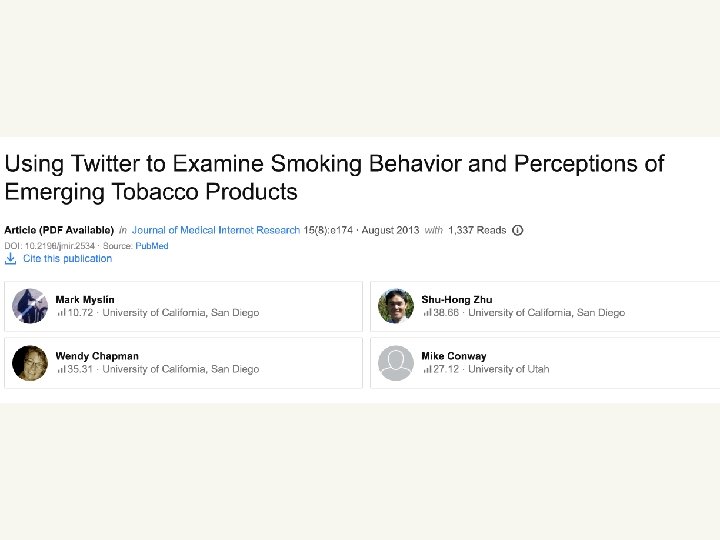
Task: Open Shu-Hong Zhu's profile photo
Action: (x=396, y=306)
